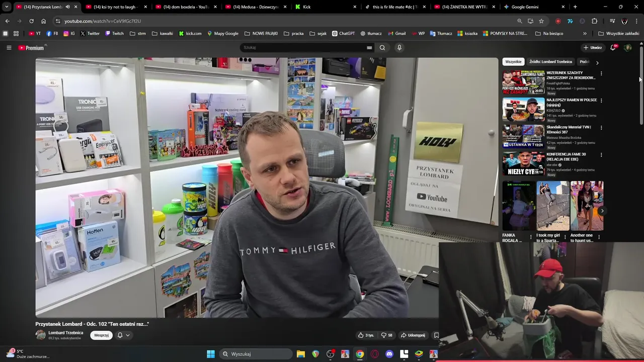Show next filter chips with arrow

[597, 62]
